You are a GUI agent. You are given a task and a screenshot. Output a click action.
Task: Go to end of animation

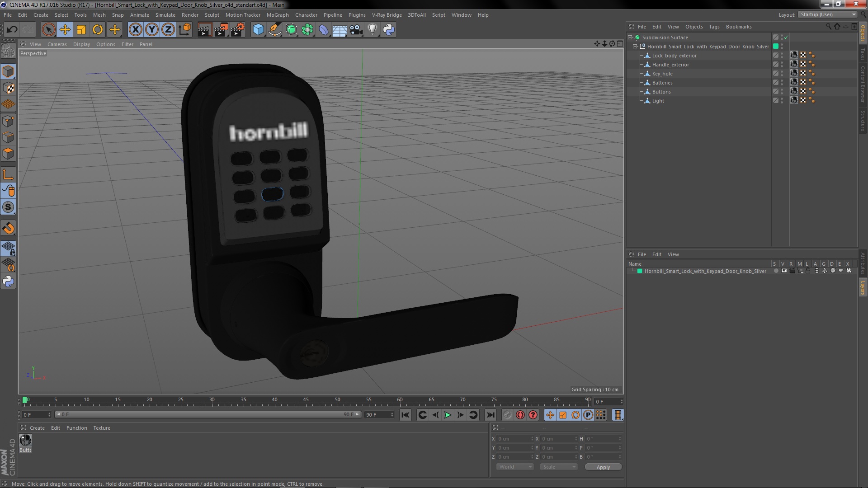490,415
